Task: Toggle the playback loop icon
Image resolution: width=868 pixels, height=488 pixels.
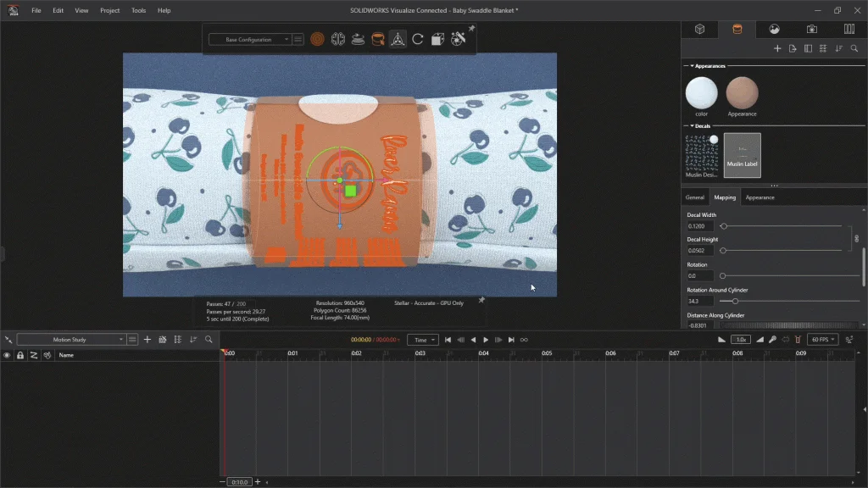Action: 524,340
